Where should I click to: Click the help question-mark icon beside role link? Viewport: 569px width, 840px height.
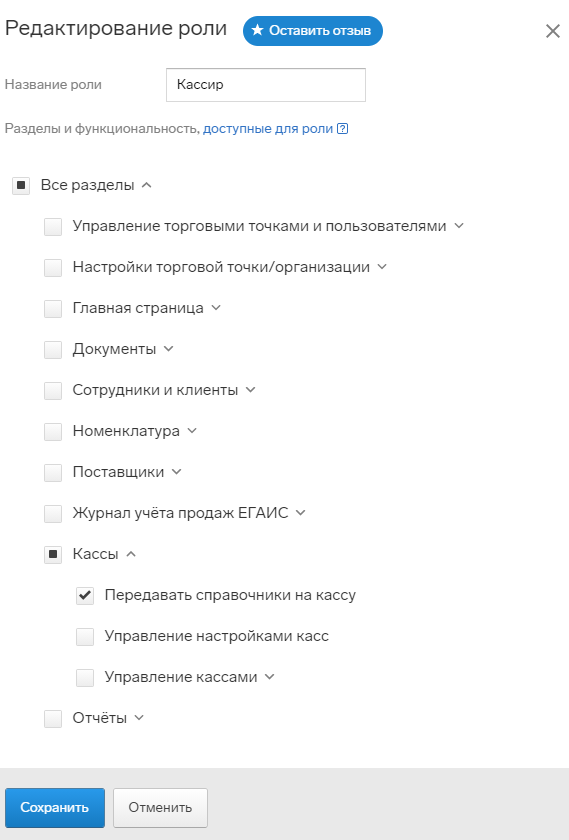(342, 129)
